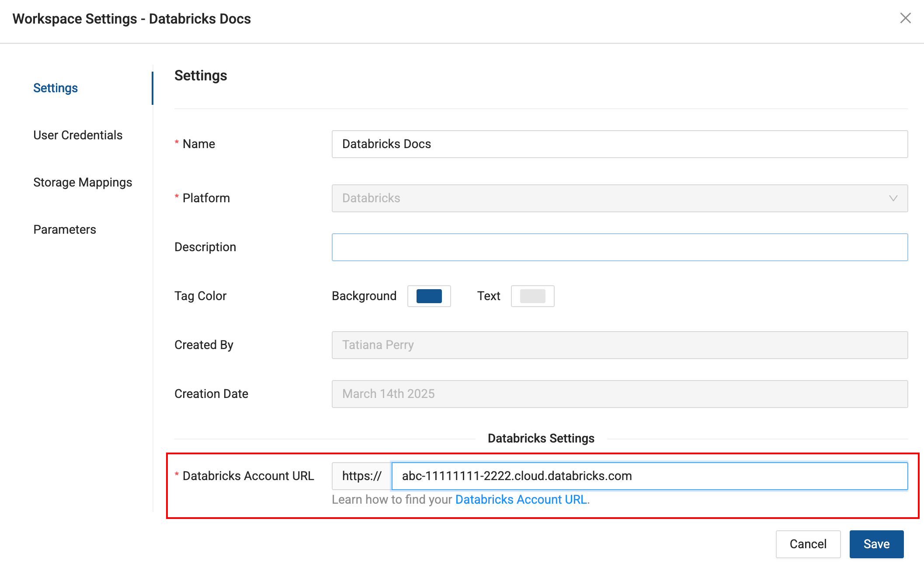Click the Creation Date field
This screenshot has width=924, height=574.
pyautogui.click(x=619, y=394)
